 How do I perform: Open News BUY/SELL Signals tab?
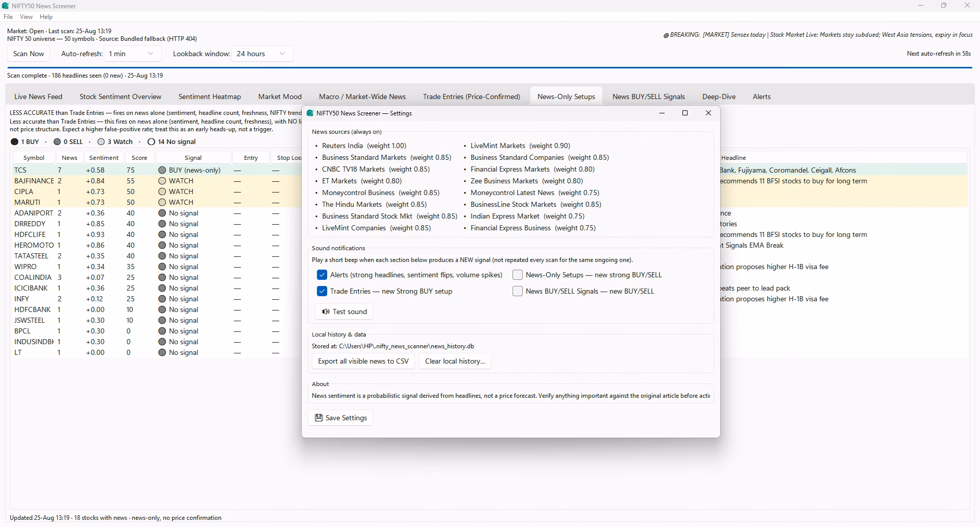tap(649, 97)
